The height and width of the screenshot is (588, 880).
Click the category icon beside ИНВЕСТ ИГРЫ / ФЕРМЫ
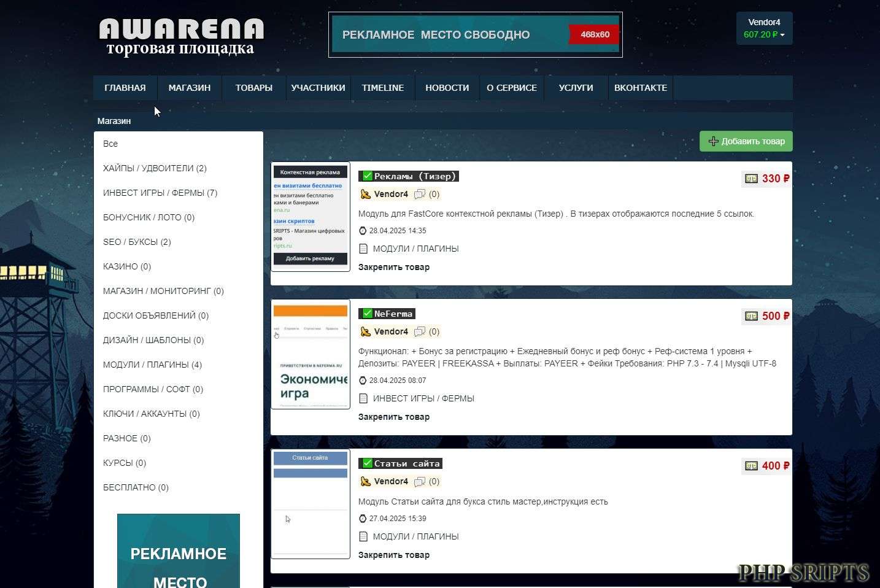(x=363, y=398)
